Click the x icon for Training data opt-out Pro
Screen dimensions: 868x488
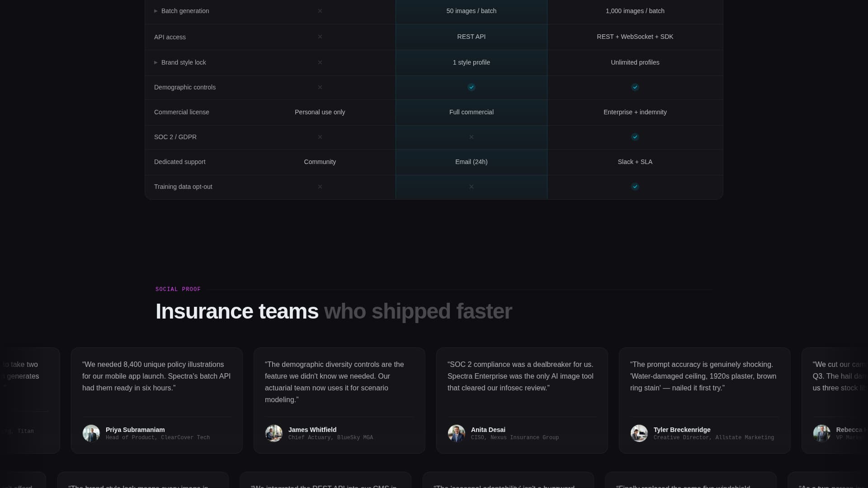(471, 187)
